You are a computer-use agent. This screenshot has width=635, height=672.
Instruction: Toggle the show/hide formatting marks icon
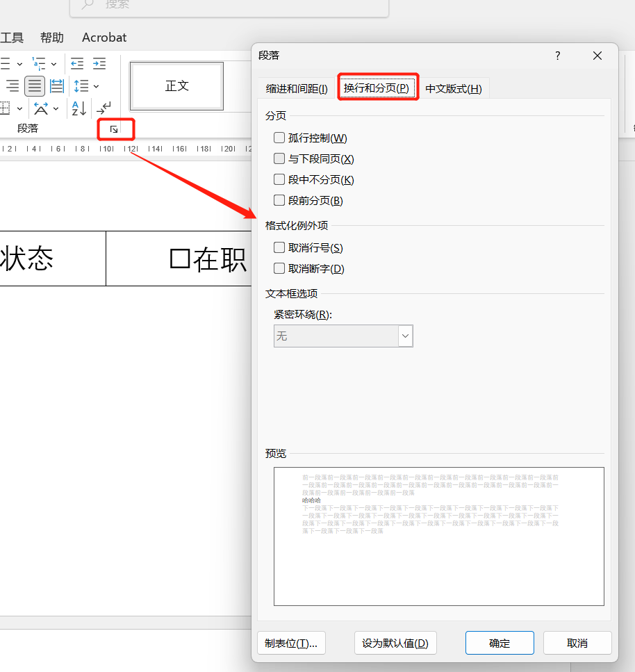(x=104, y=108)
